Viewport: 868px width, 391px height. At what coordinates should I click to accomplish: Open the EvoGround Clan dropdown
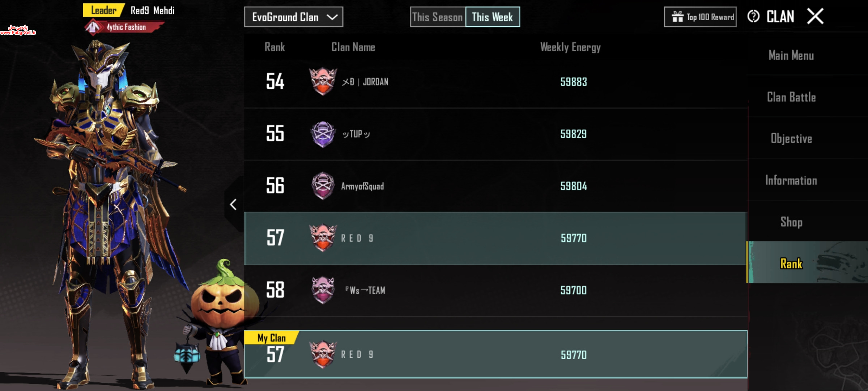click(293, 17)
